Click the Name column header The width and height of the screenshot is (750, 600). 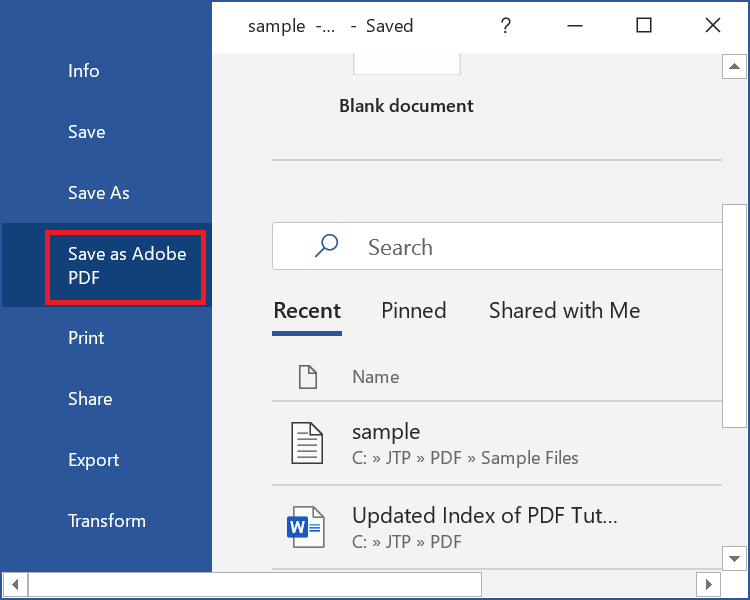375,377
